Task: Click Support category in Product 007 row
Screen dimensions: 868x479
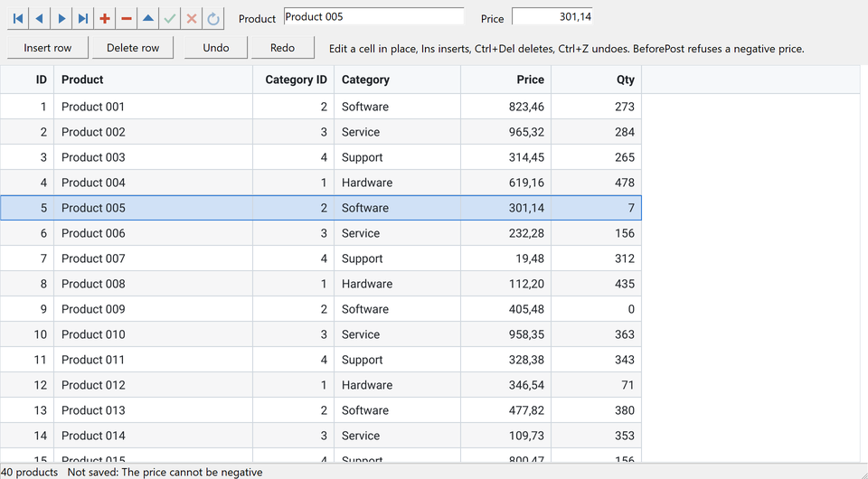Action: 398,258
